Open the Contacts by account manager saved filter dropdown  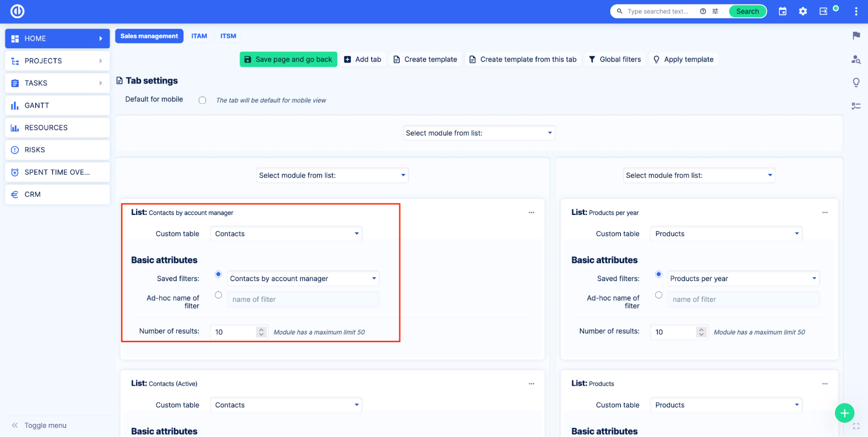point(303,278)
